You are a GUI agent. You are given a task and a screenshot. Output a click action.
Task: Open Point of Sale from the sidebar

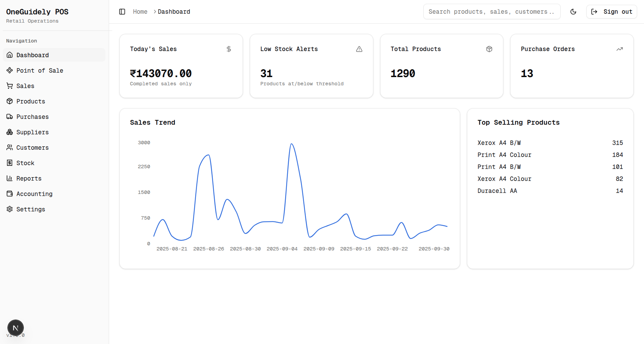point(39,70)
